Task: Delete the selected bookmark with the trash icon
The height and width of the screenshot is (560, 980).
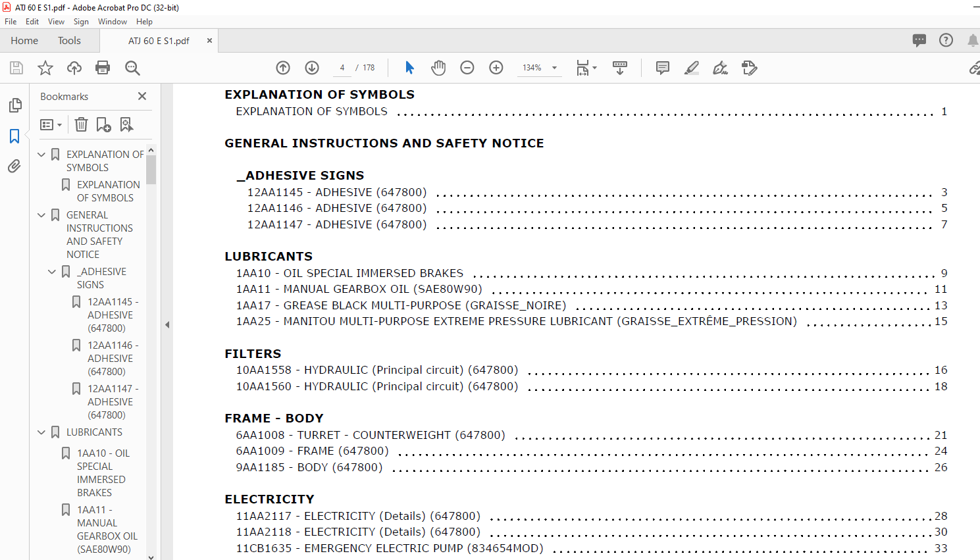Action: pyautogui.click(x=81, y=124)
